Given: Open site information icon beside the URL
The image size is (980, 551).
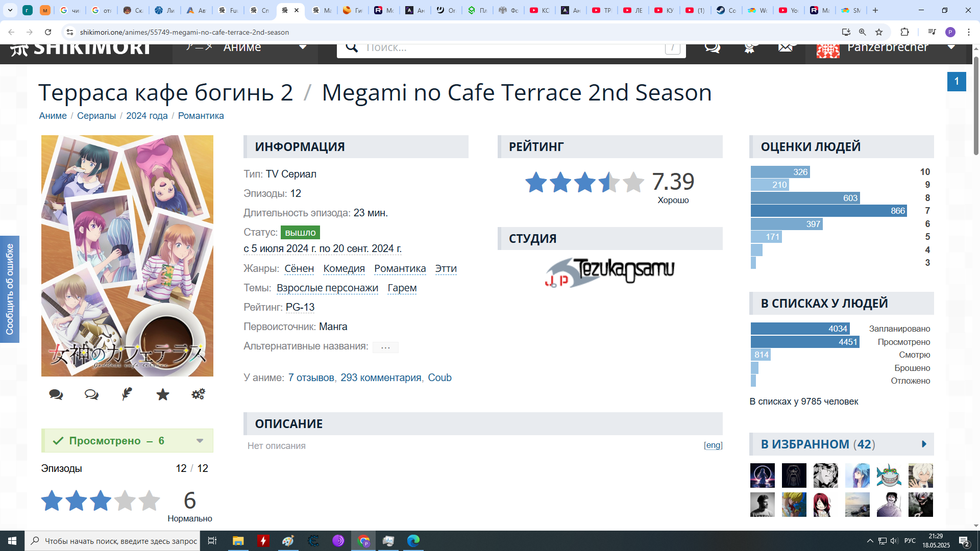Looking at the screenshot, I should click(70, 32).
